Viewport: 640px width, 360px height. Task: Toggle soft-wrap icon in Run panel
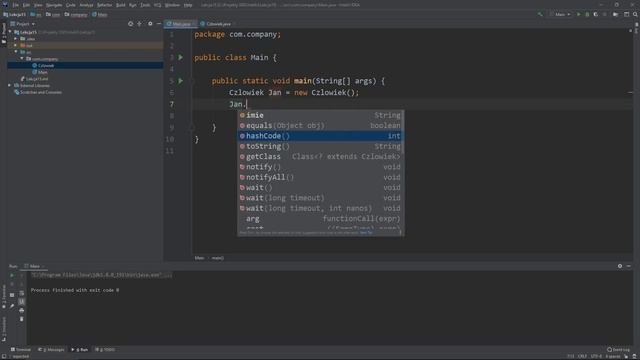tap(22, 293)
